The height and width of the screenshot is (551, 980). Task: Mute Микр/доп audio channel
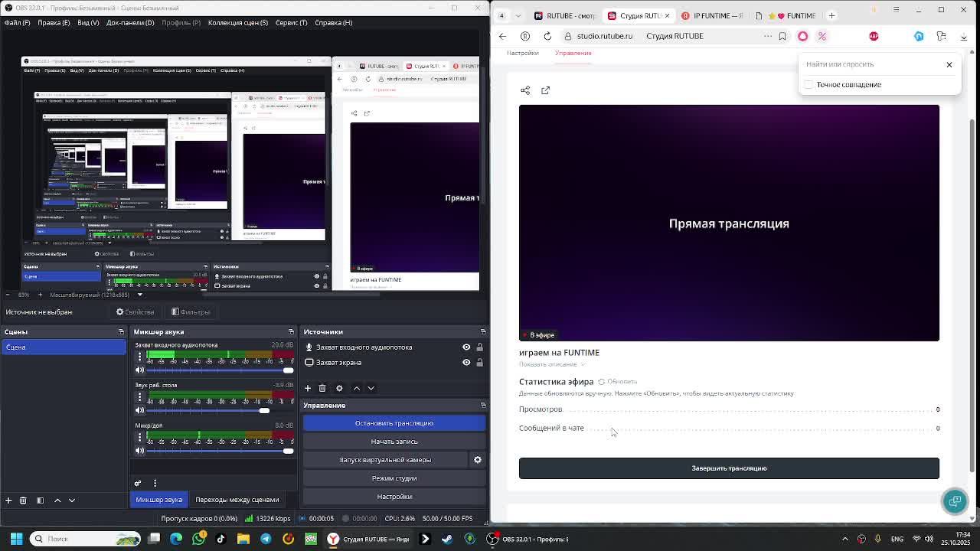(139, 451)
